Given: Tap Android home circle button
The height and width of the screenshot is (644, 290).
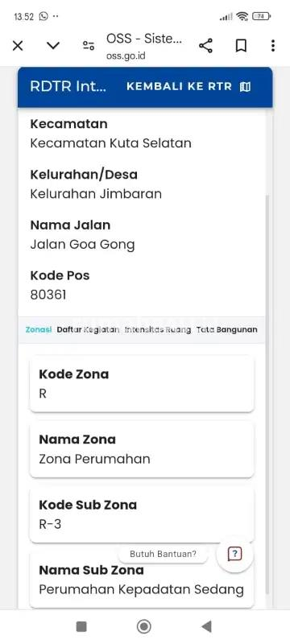Looking at the screenshot, I should point(143,626).
